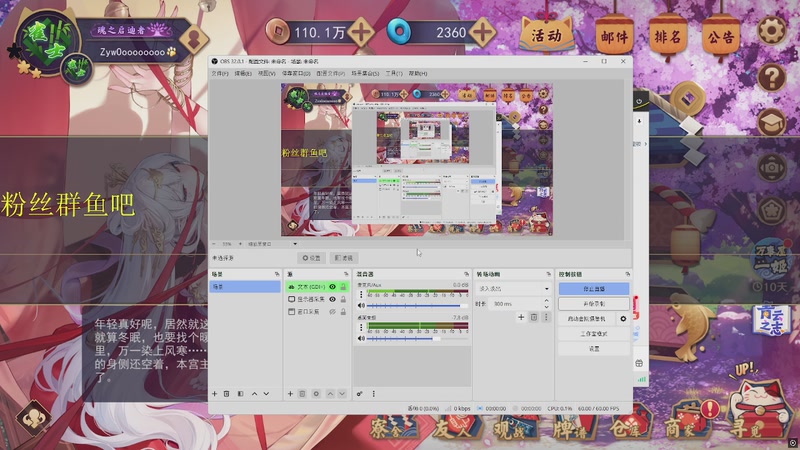Viewport: 800px width, 450px height.
Task: Delete the selected source with the trash icon
Action: click(x=302, y=394)
